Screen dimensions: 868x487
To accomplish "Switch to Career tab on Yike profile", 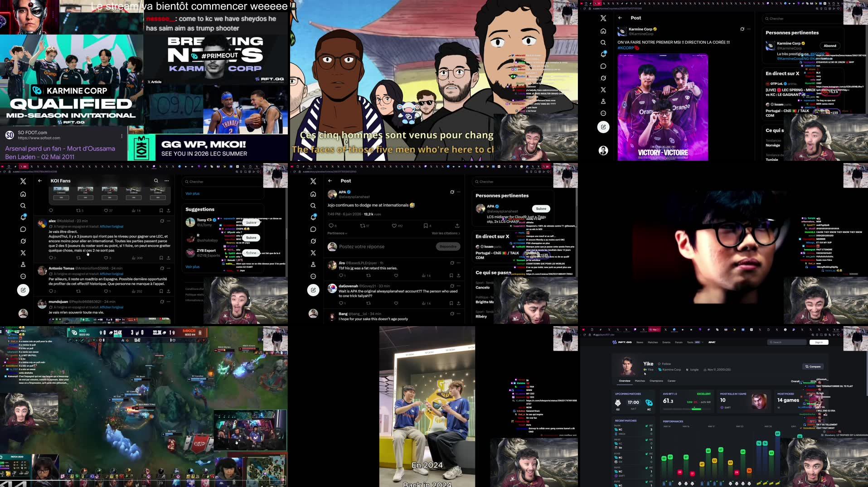I will pos(672,381).
